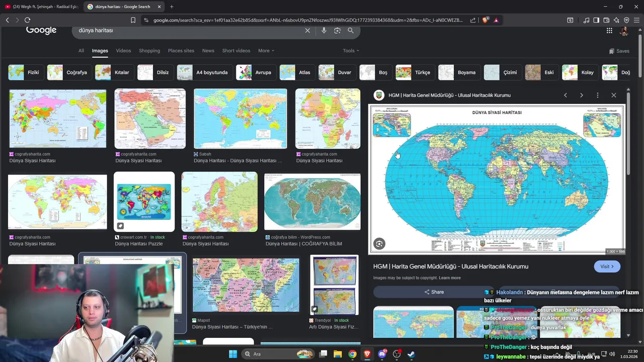Click the HGM preview title link
This screenshot has height=362, width=644.
tap(451, 266)
